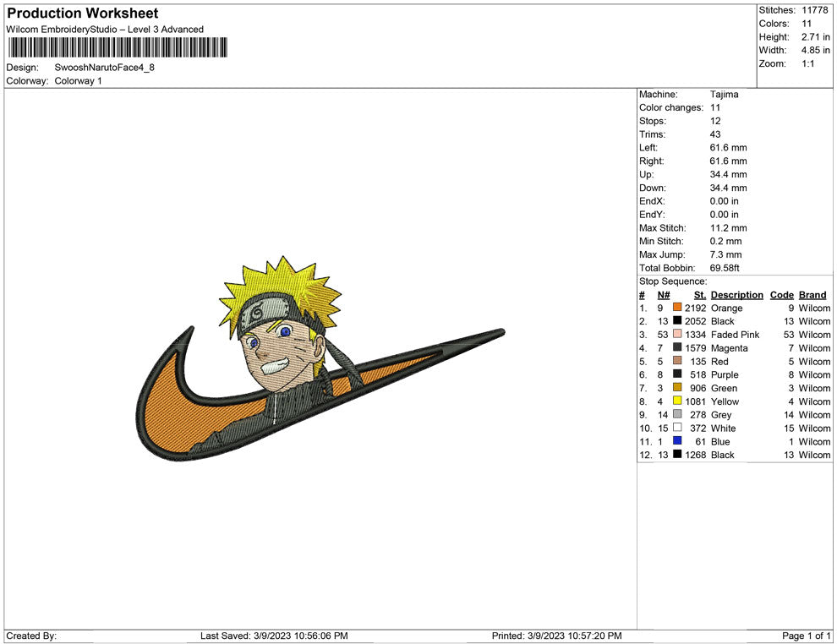837x644 pixels.
Task: Click the design name SwooshNarutoFace4_8
Action: tap(105, 68)
